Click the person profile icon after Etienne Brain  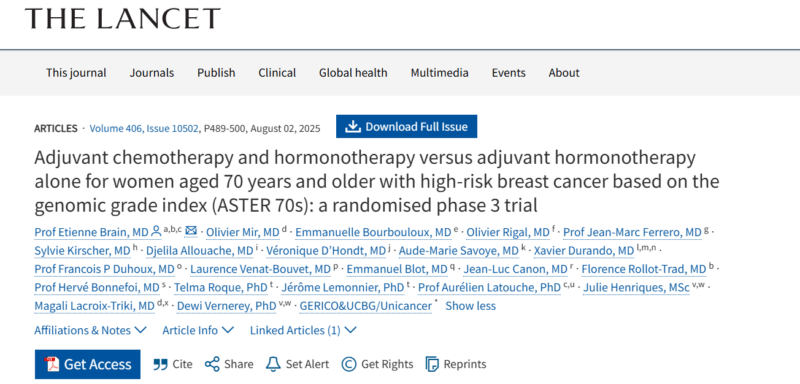click(x=156, y=232)
